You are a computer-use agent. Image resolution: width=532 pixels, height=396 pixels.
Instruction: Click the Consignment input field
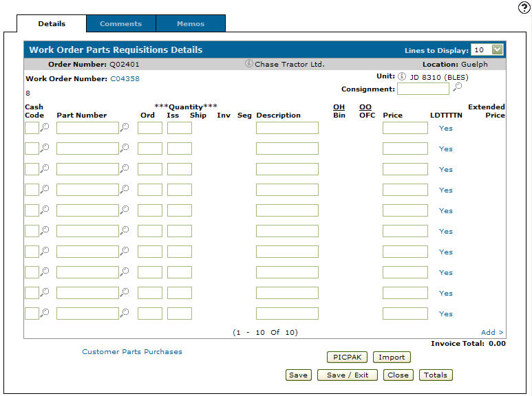[x=423, y=89]
